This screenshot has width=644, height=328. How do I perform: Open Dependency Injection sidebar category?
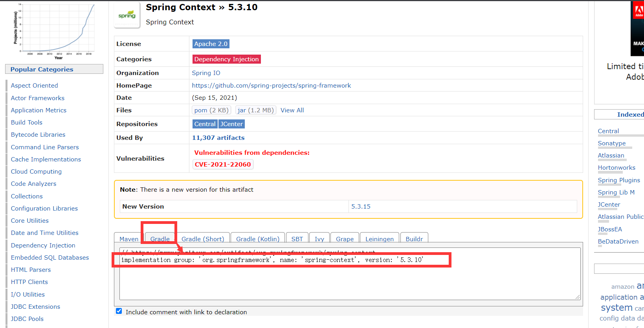(43, 246)
